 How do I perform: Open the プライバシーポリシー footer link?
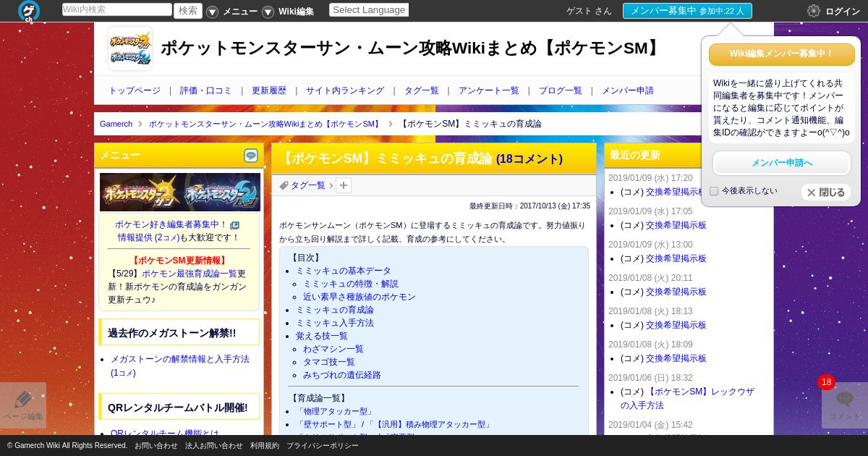point(323,446)
